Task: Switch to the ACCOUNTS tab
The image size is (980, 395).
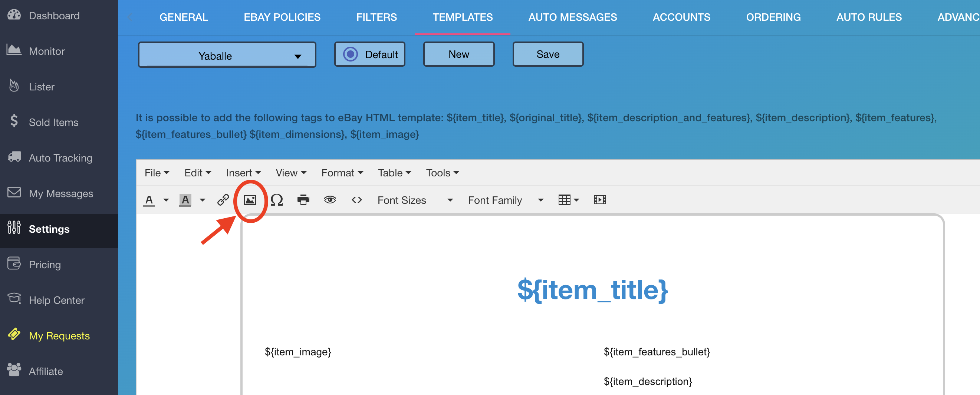Action: pos(681,17)
